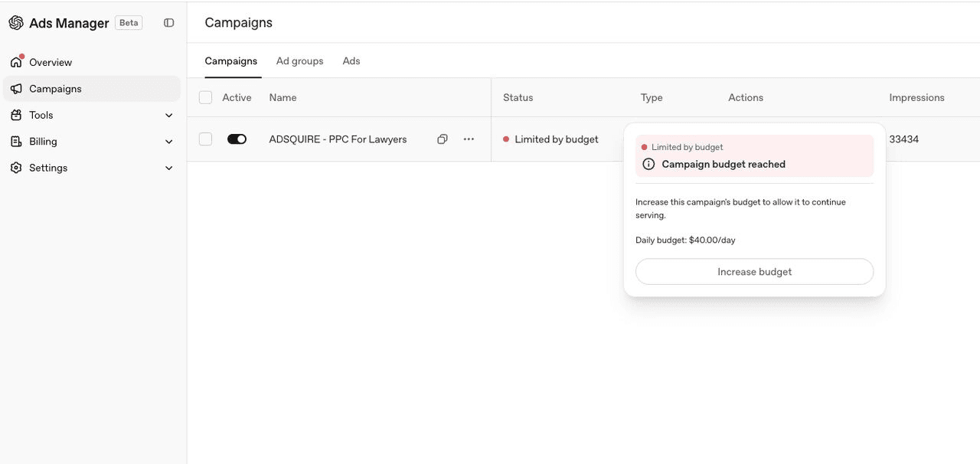Click the Limited by budget status

(x=557, y=139)
